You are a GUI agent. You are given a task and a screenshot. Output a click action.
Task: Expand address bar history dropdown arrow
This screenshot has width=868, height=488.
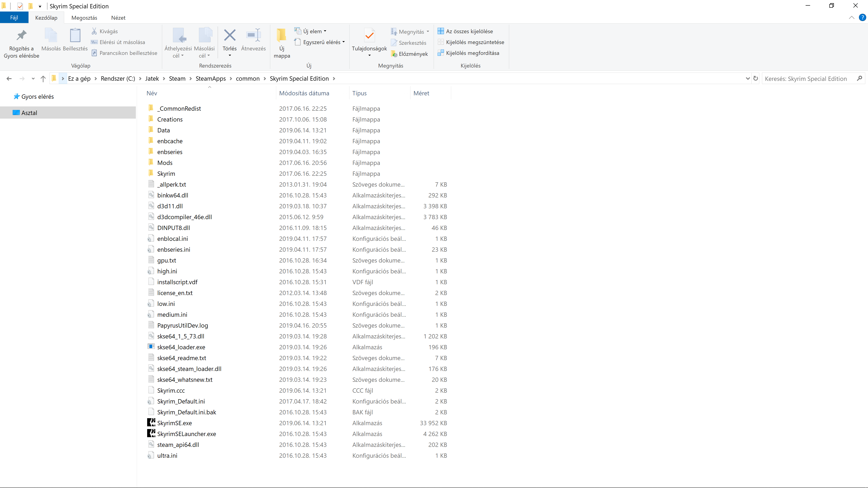pos(747,78)
